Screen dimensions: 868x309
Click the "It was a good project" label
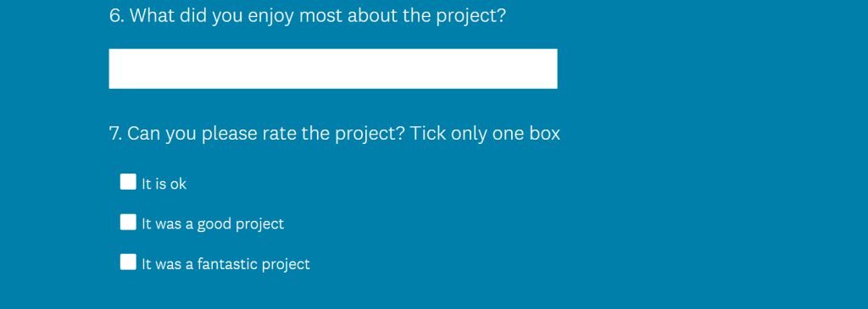(x=213, y=223)
